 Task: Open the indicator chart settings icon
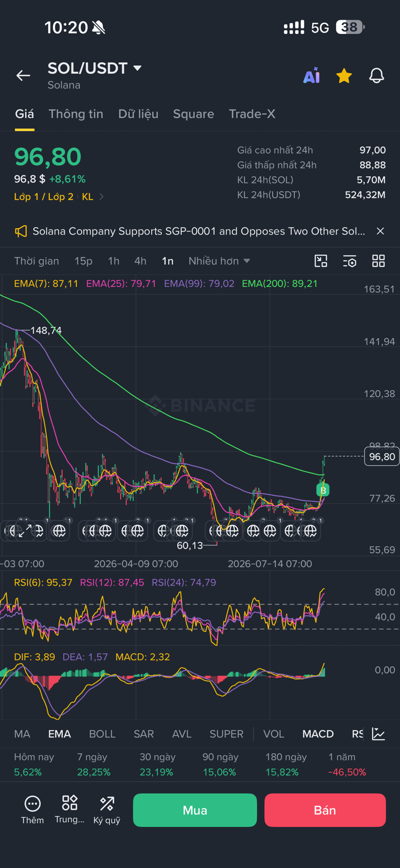pyautogui.click(x=378, y=734)
